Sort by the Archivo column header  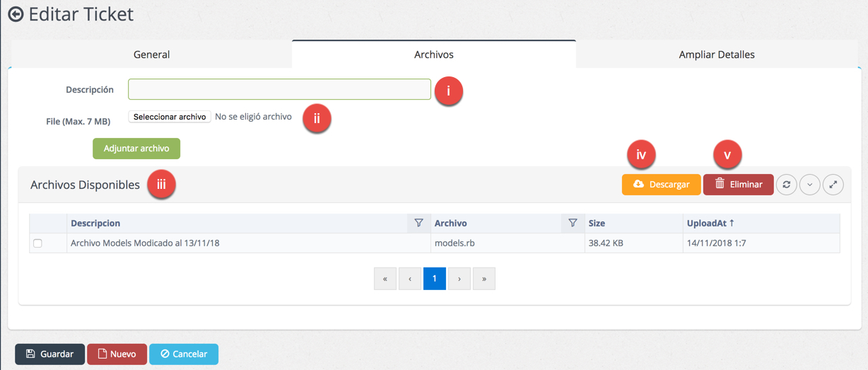pyautogui.click(x=451, y=223)
